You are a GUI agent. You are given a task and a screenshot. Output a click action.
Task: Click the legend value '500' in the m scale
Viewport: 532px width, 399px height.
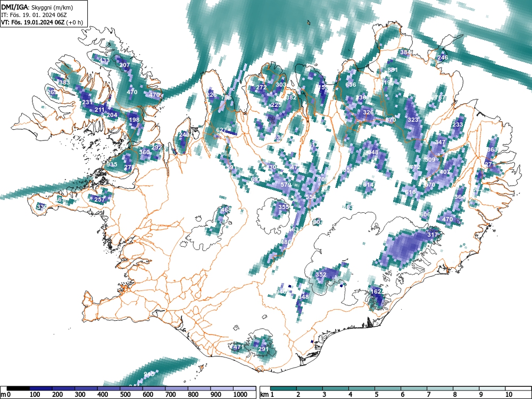[x=125, y=394]
